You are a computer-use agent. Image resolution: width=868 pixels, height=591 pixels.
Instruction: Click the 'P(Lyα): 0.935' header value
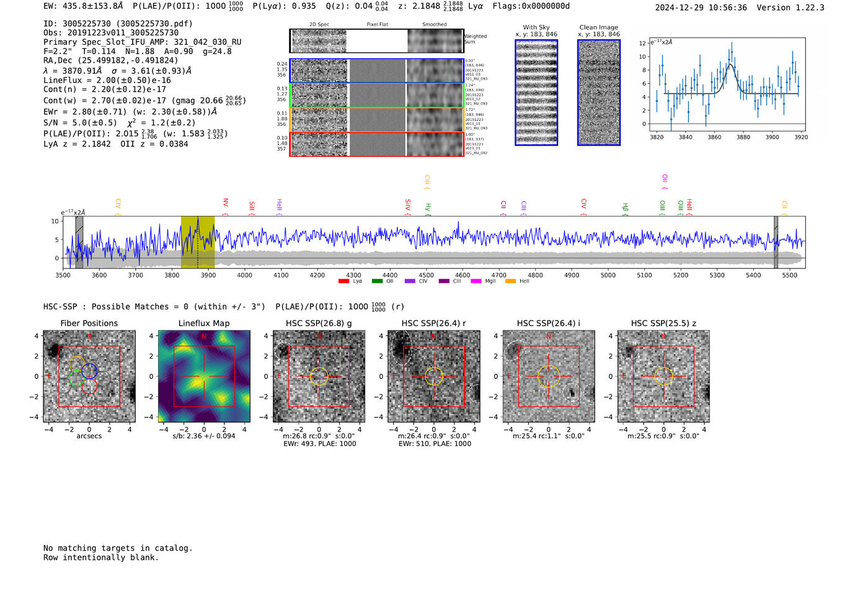coord(285,6)
